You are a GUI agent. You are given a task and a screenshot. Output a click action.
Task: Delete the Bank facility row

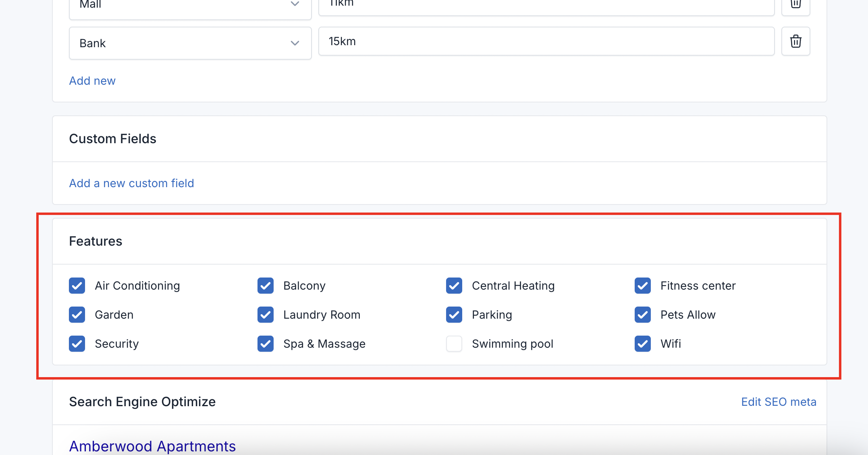[x=795, y=41]
